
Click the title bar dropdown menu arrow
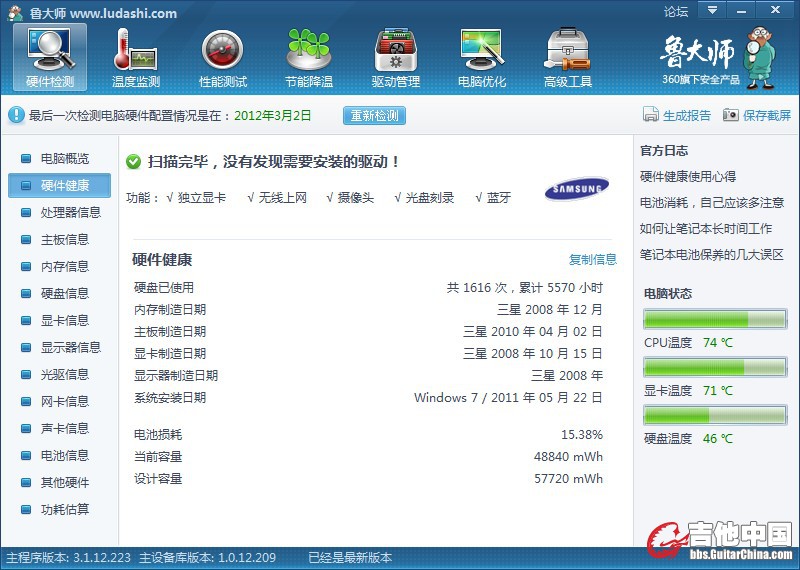click(x=712, y=10)
